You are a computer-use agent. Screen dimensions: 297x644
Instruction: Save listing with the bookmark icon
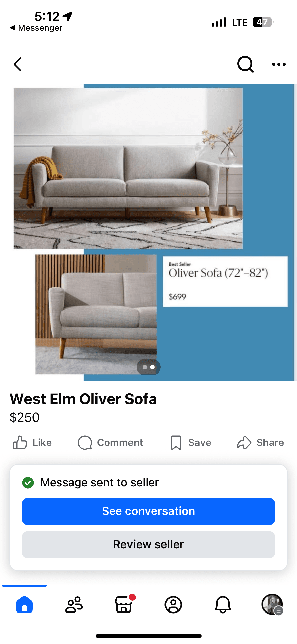[176, 443]
